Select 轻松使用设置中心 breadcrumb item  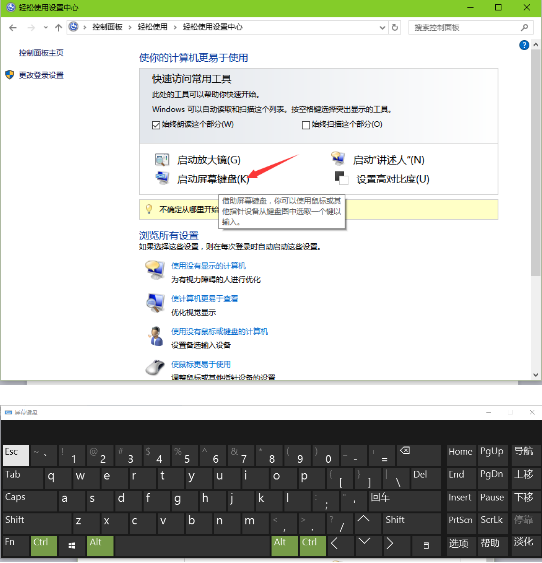coord(212,27)
